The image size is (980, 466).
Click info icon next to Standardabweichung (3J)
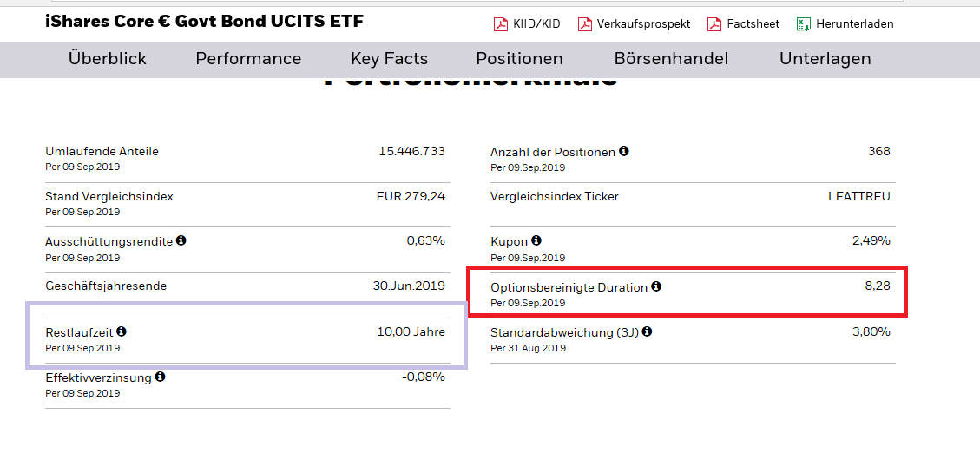point(647,331)
